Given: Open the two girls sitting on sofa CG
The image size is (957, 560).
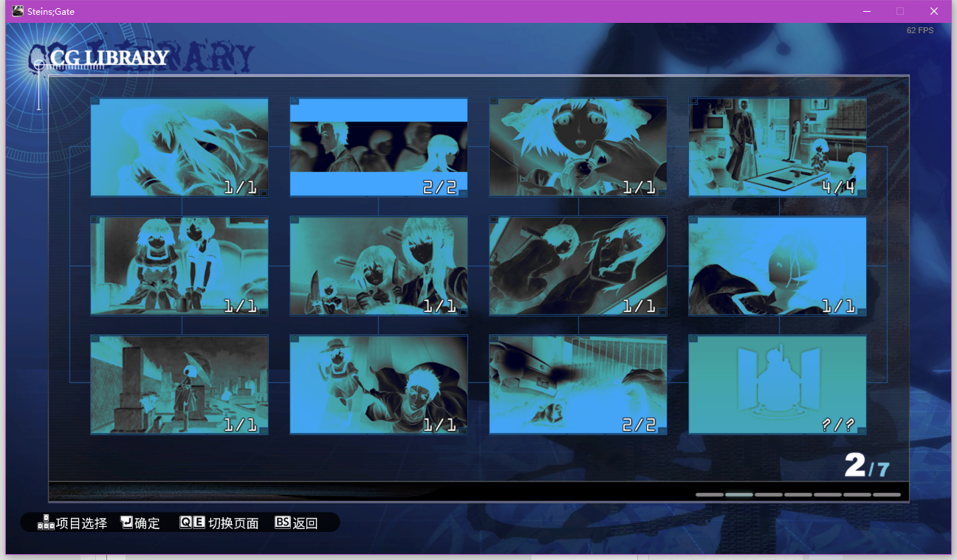Looking at the screenshot, I should [x=179, y=266].
